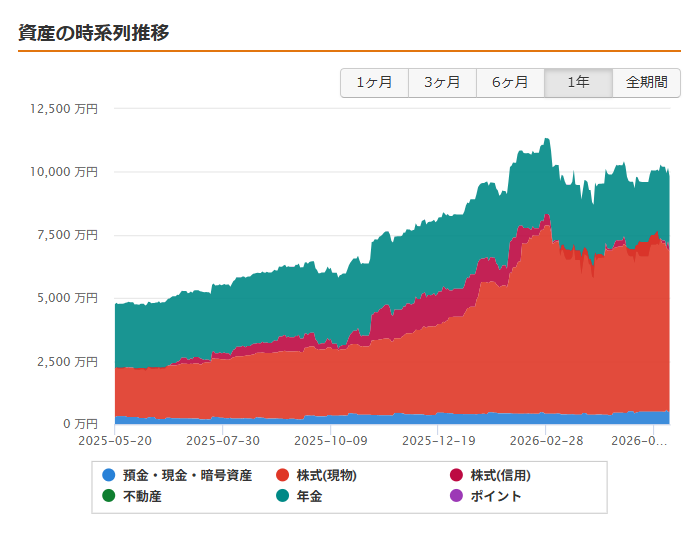
Task: Click the heading 資産の時系列推移
Action: pos(94,33)
